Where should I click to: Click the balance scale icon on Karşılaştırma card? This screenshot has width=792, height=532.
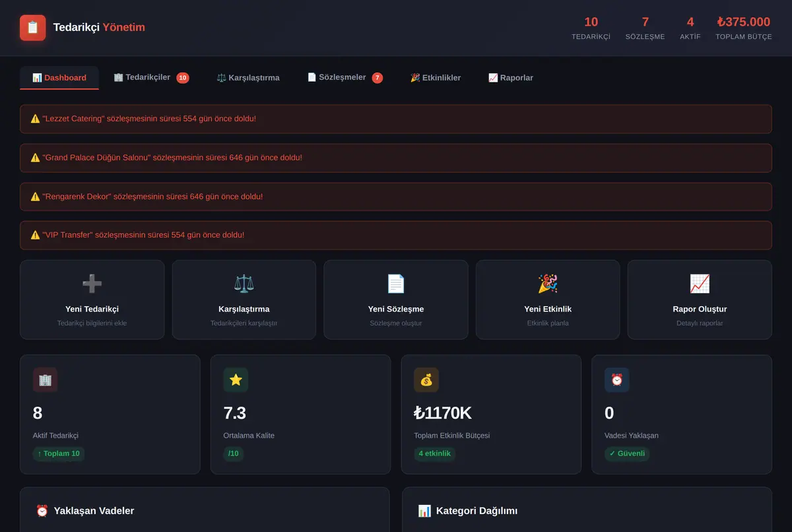tap(244, 284)
